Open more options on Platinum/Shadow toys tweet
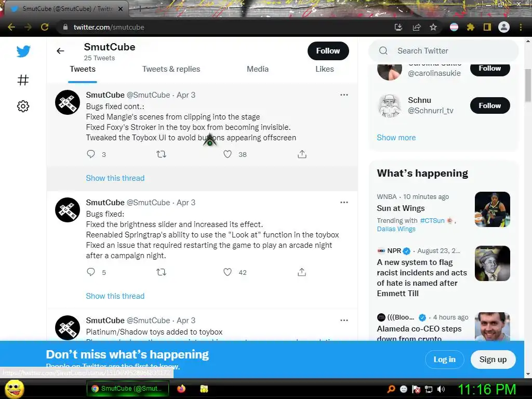Screen dimensions: 532x399 [344, 320]
